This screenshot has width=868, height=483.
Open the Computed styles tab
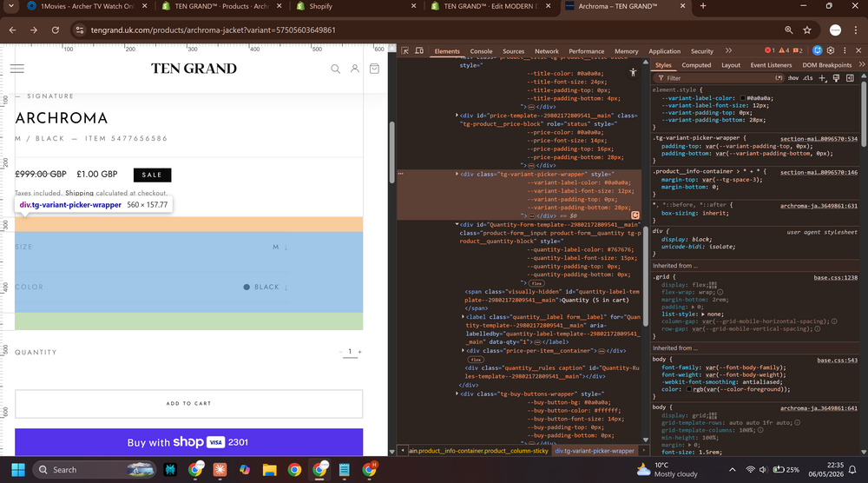click(x=696, y=65)
